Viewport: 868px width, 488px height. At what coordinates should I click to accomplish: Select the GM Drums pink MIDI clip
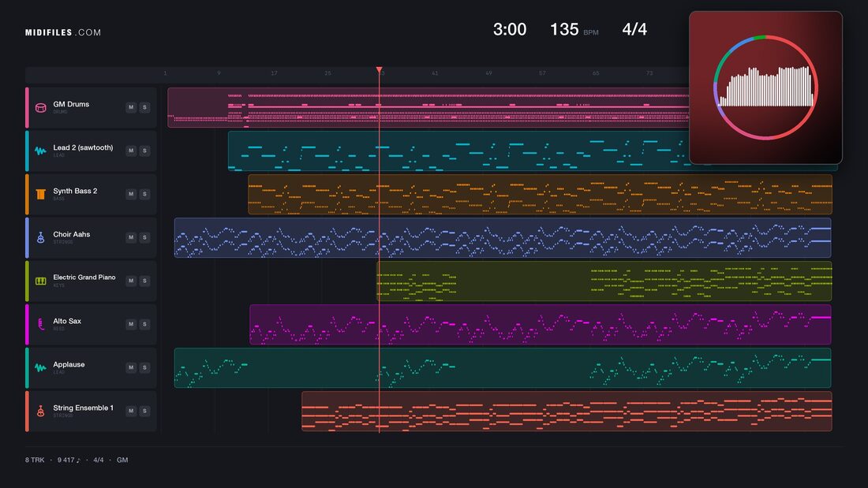coord(428,107)
